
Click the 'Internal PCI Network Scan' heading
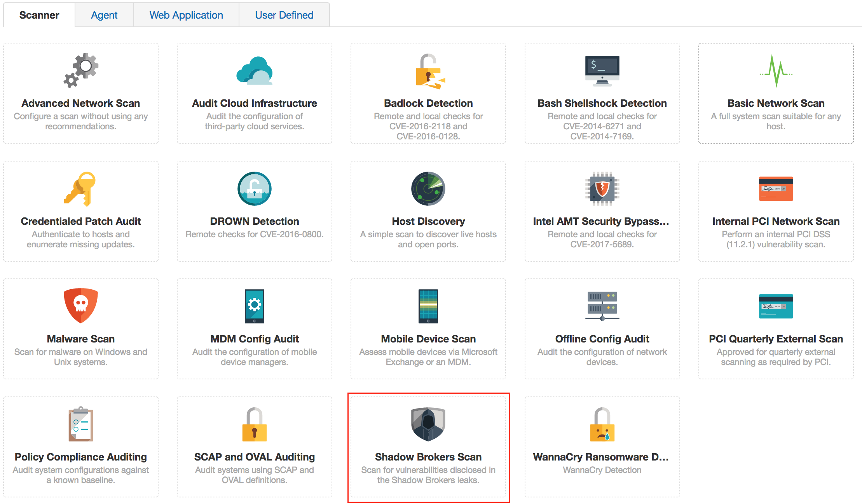[x=776, y=221]
